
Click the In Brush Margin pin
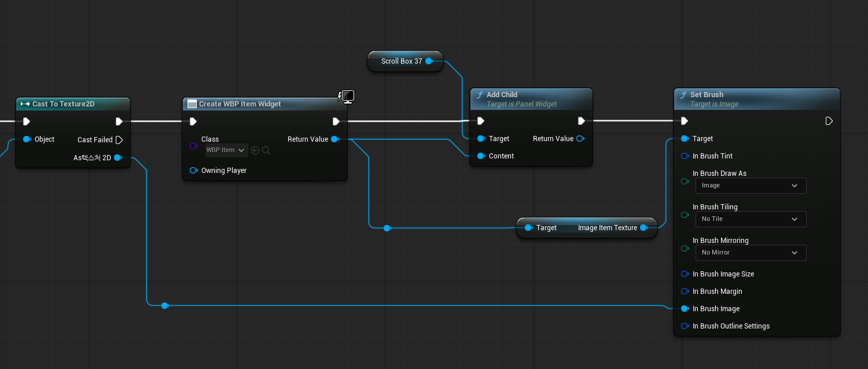pos(685,291)
